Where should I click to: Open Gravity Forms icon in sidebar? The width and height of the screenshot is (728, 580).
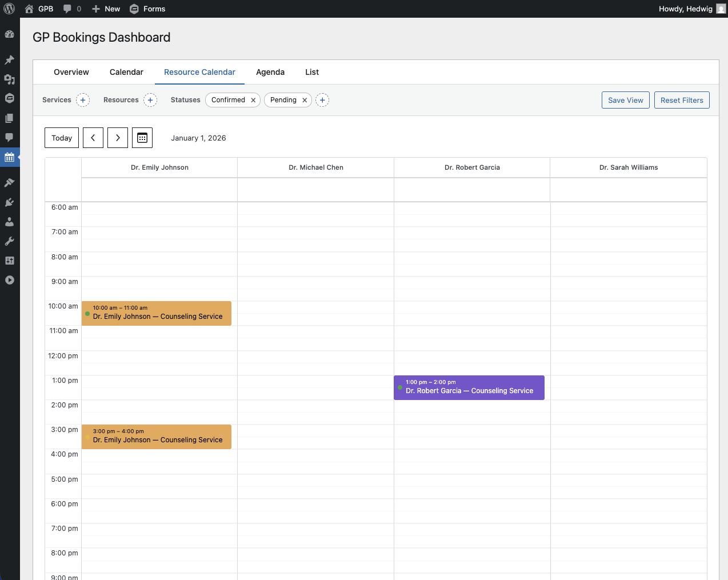coord(9,98)
